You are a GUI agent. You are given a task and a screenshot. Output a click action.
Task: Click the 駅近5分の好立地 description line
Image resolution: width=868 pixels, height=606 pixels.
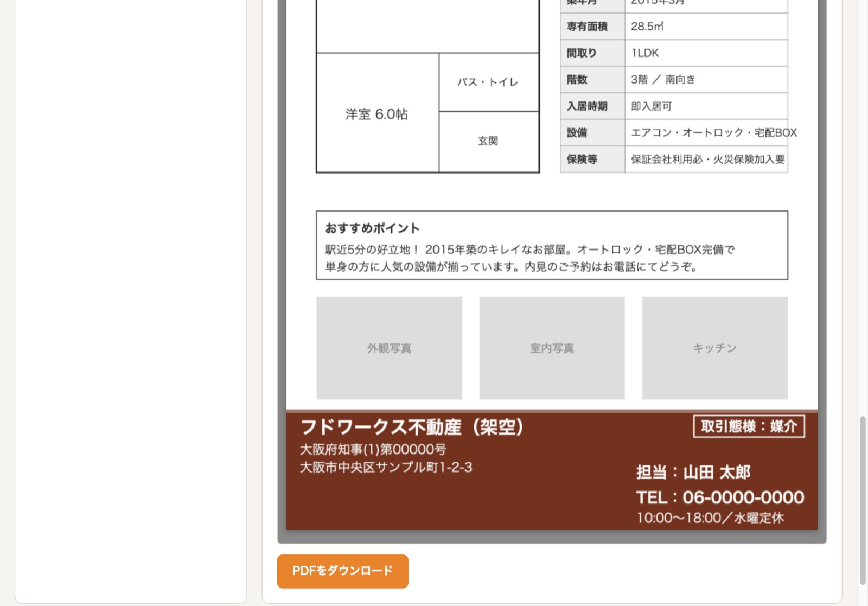530,250
